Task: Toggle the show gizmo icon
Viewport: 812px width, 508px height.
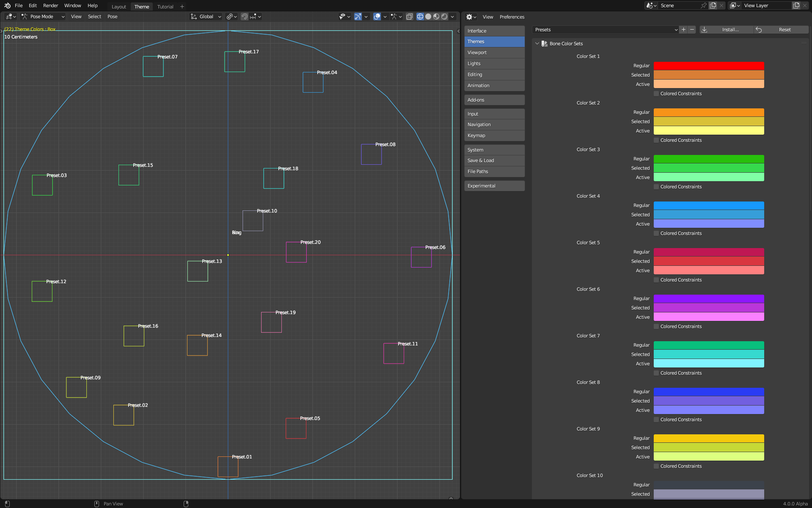Action: 358,17
